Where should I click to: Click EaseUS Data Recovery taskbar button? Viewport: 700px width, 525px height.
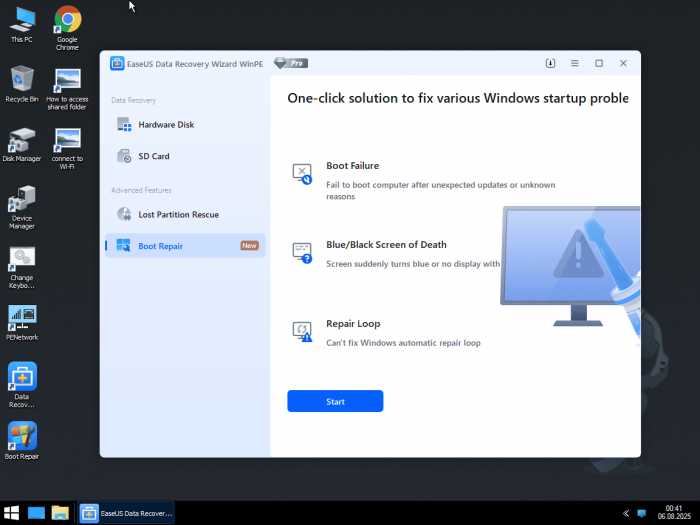click(x=126, y=513)
